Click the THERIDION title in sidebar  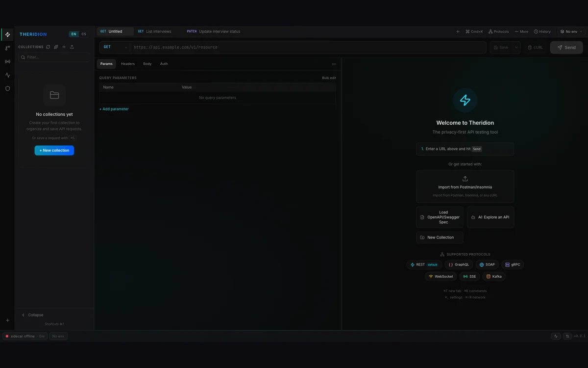tap(33, 34)
